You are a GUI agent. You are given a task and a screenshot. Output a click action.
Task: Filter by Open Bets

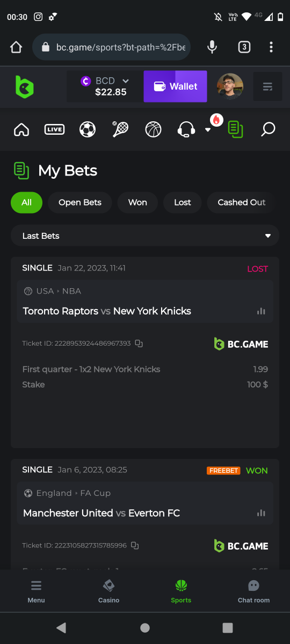click(80, 202)
